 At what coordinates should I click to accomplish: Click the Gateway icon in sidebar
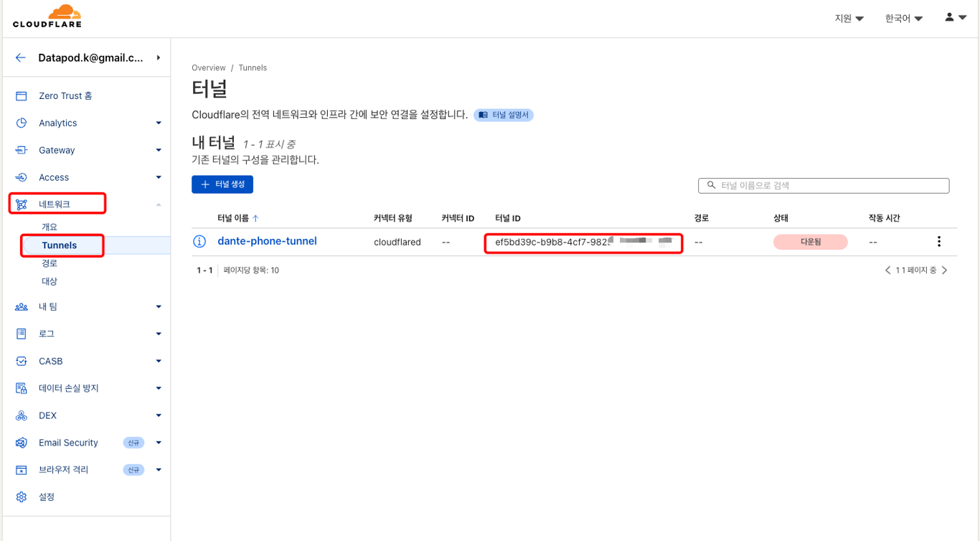tap(22, 150)
